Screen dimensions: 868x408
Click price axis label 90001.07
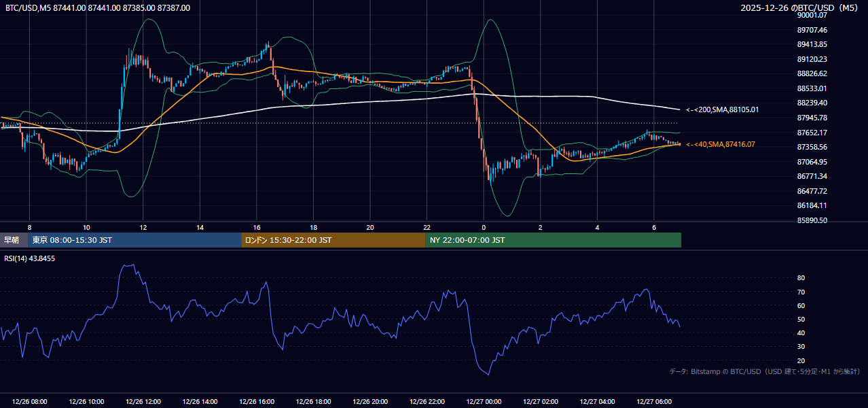(812, 15)
